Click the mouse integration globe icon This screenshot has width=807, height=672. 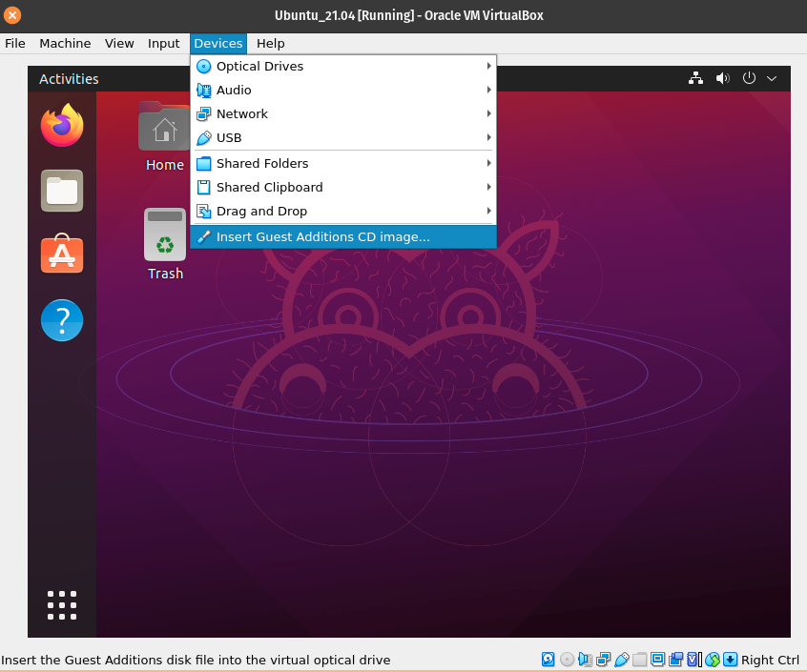(713, 660)
